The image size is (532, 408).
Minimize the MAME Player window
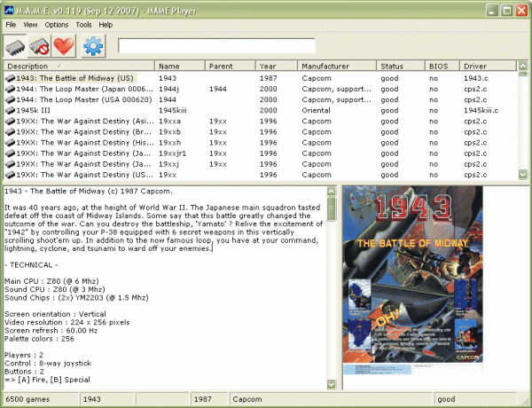[492, 11]
